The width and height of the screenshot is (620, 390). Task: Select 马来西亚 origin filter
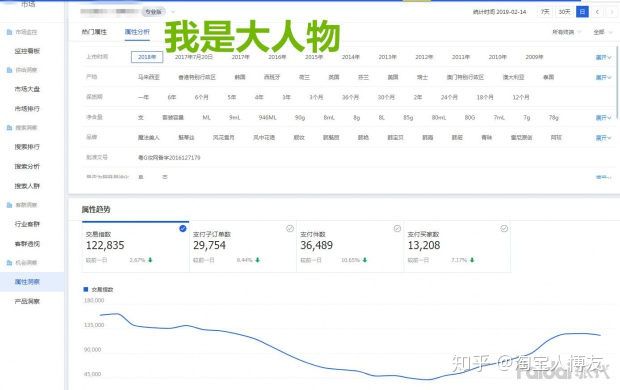coord(148,77)
